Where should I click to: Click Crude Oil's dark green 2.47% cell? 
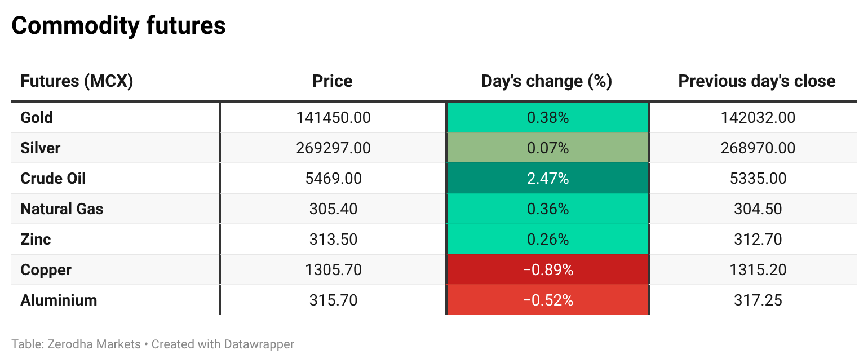pyautogui.click(x=547, y=179)
